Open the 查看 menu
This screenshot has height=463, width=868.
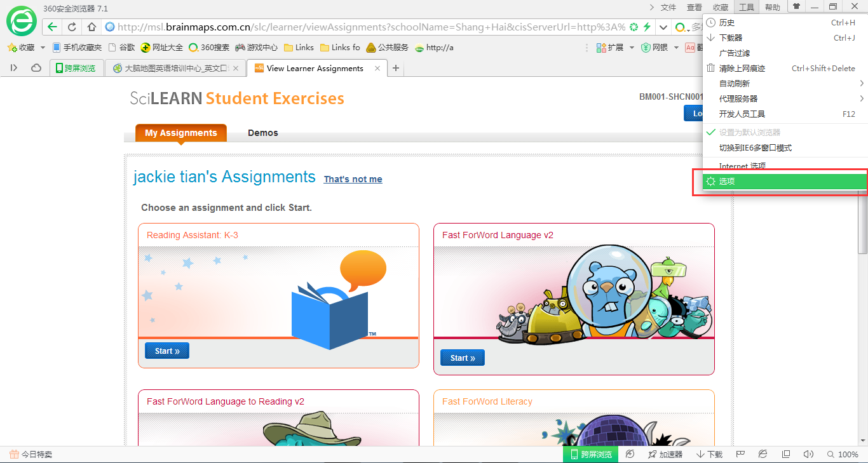tap(695, 7)
